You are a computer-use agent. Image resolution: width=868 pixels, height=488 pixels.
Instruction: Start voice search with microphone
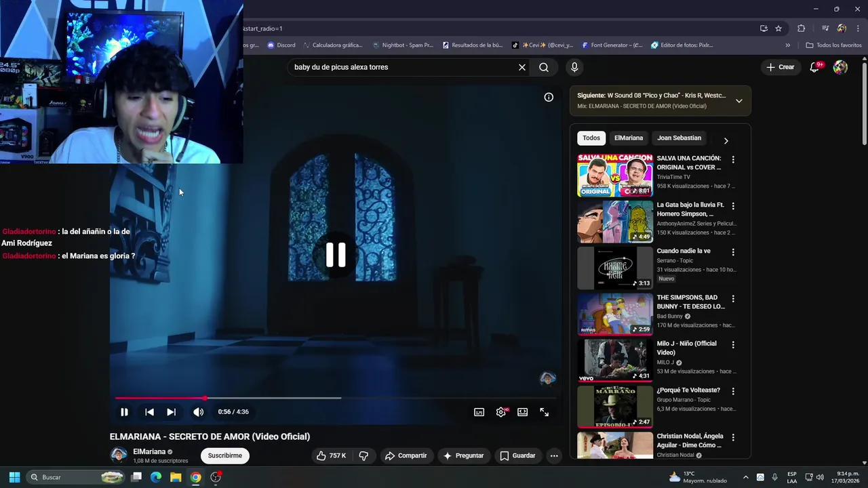(x=574, y=67)
